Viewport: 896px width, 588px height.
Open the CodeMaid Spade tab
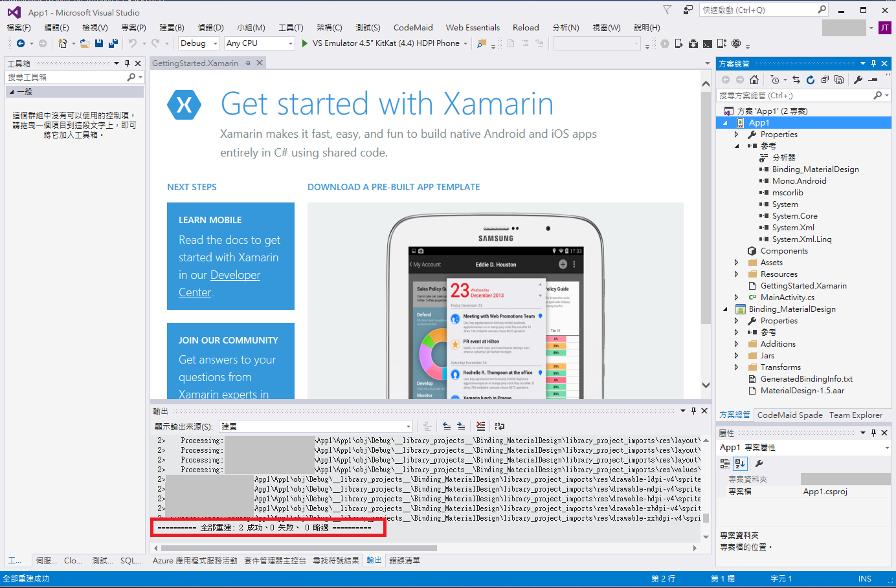(x=790, y=415)
